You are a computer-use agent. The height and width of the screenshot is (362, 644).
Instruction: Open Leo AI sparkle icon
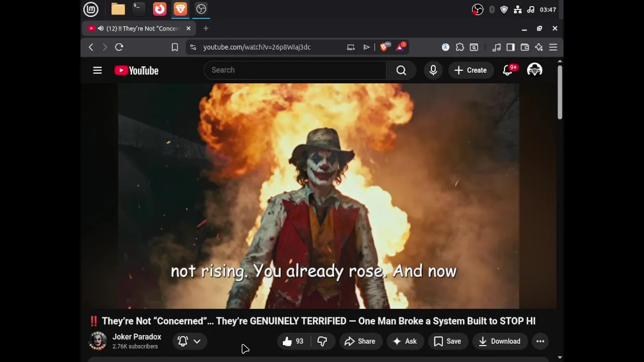539,47
